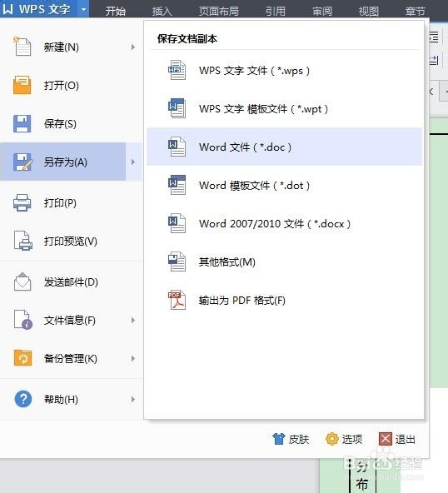Open the WPS 文字 dropdown arrow

click(83, 9)
